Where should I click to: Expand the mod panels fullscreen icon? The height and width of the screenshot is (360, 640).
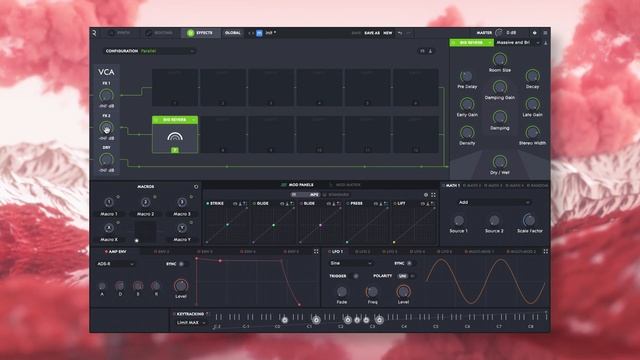(433, 195)
